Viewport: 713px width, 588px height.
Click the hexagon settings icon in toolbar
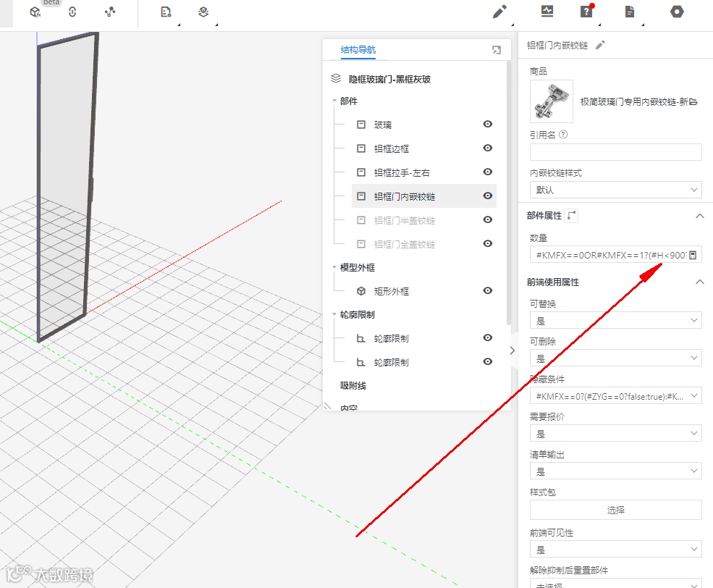coord(677,12)
